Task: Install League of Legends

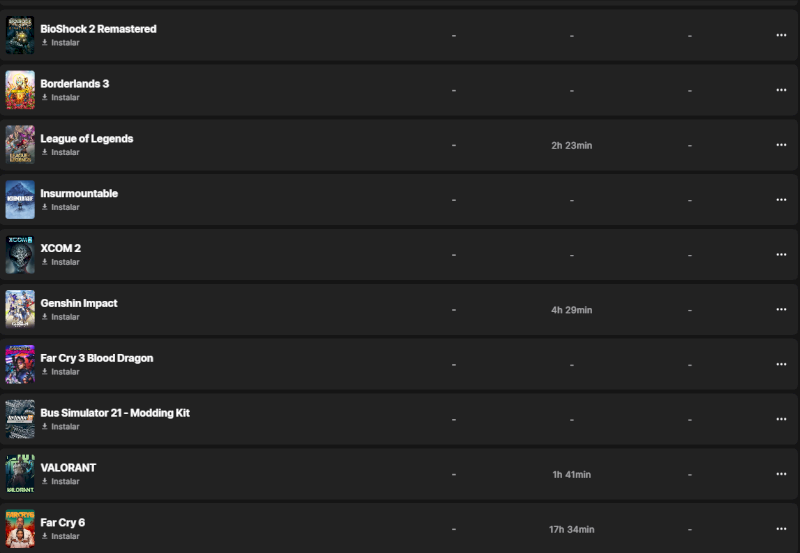Action: (64, 153)
